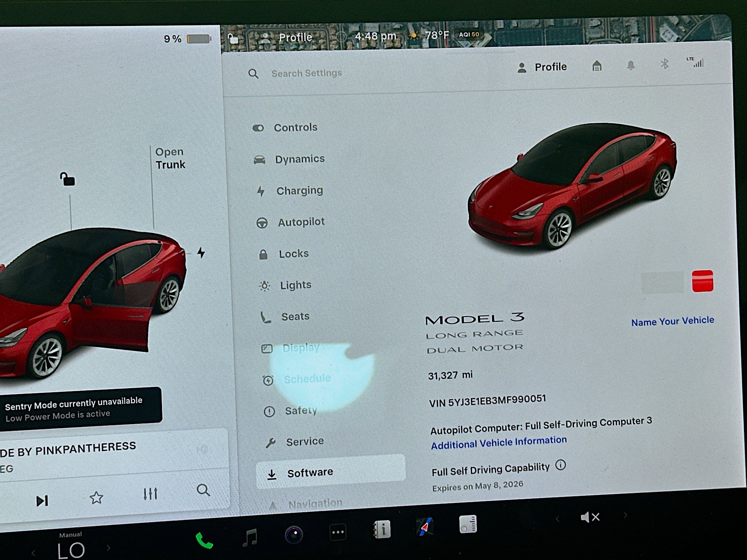Open Bluetooth settings via the Bluetooth icon

[x=664, y=64]
